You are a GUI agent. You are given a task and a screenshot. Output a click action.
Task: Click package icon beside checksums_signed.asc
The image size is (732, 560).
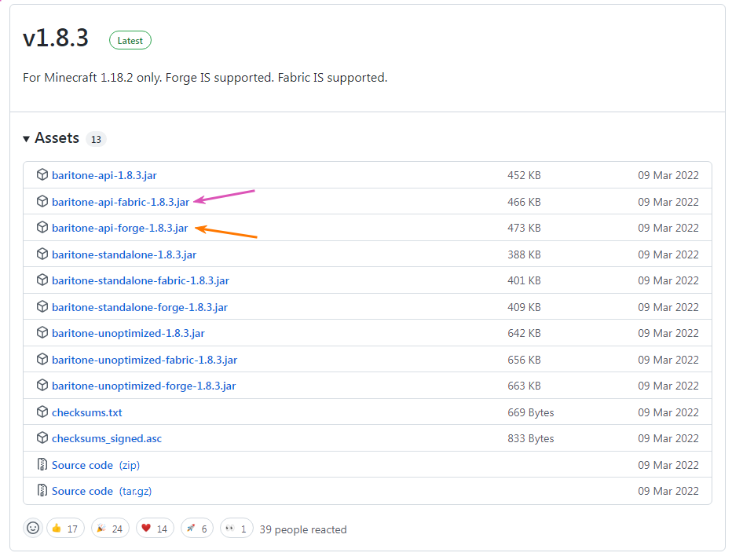point(42,439)
